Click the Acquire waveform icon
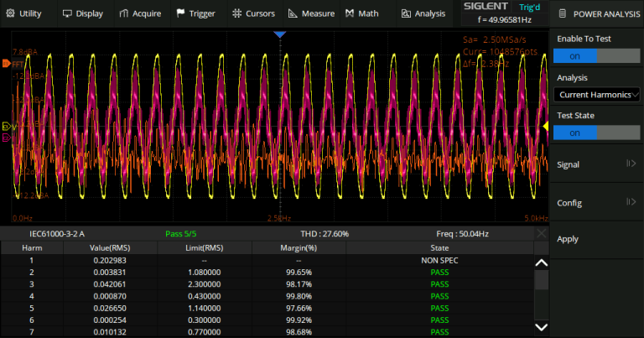 [x=124, y=13]
